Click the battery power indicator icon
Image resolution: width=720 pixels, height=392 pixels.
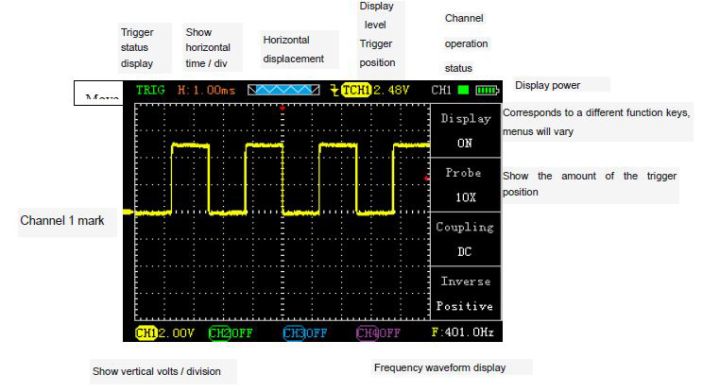[x=487, y=90]
